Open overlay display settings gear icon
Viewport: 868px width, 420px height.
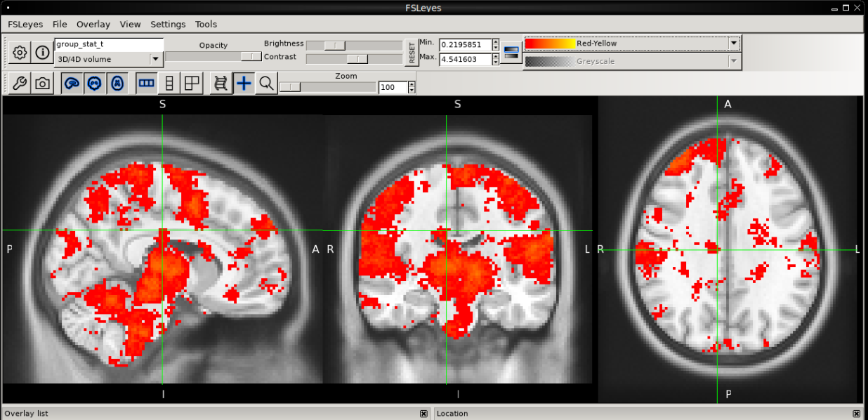click(20, 53)
